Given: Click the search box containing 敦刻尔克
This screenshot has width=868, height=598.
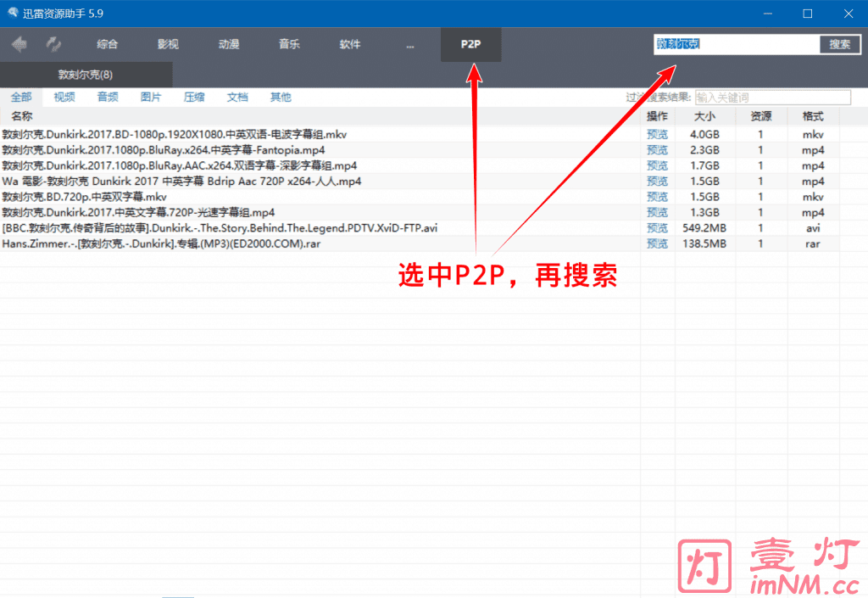Looking at the screenshot, I should 735,44.
